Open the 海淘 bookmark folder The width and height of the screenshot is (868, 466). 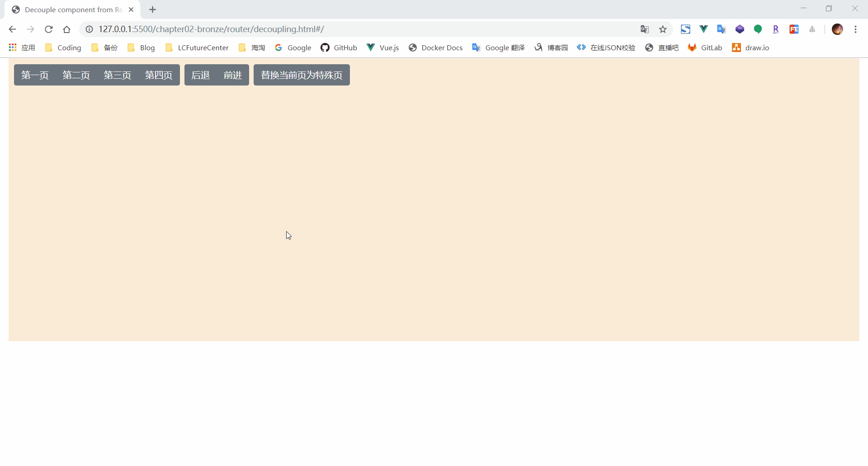pyautogui.click(x=252, y=48)
